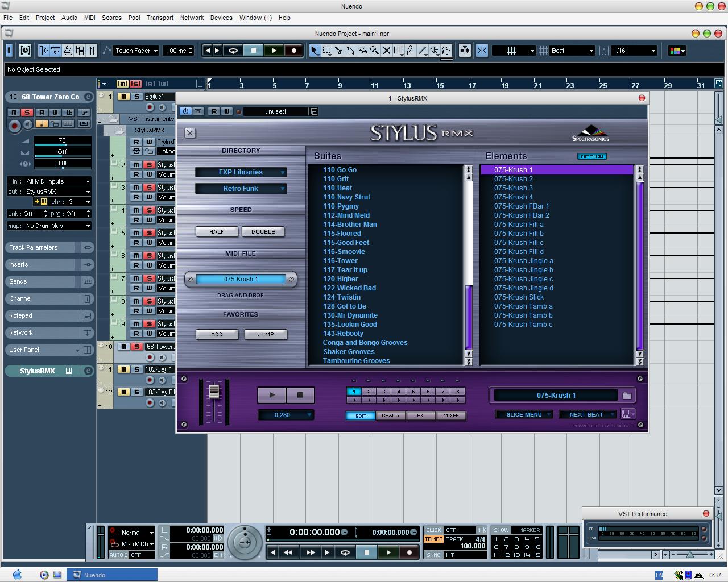
Task: Toggle metronome CLICK on transport
Action: click(433, 530)
